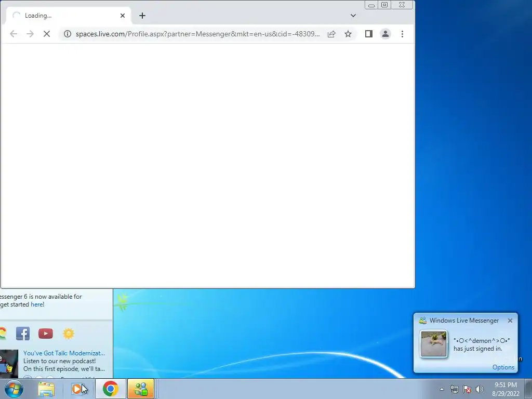Viewport: 532px width, 399px height.
Task: Click 'has just signed in.' notification text
Action: 478,349
